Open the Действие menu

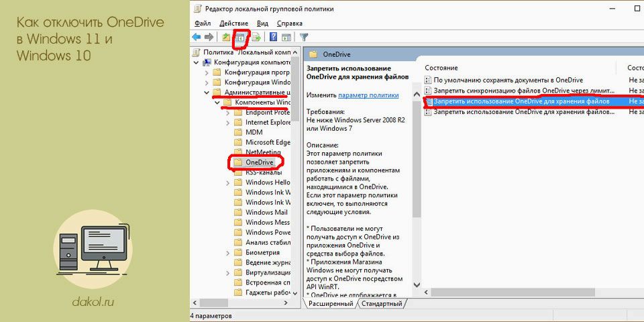tap(233, 23)
